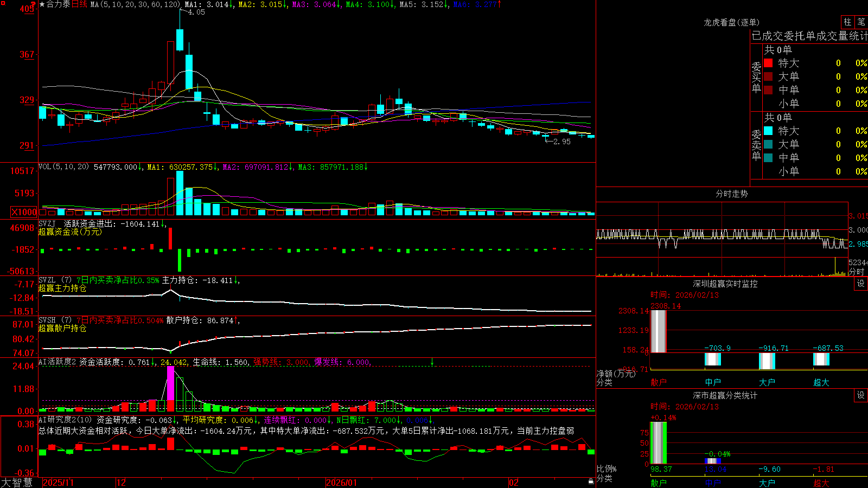This screenshot has height=488, width=868.
Task: Click the AI研究度2(10) indicator name
Action: pos(65,420)
